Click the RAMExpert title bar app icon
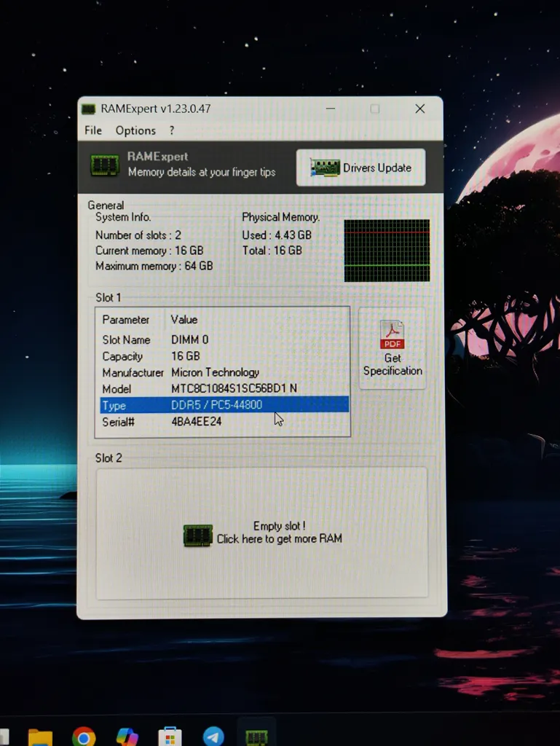 88,109
